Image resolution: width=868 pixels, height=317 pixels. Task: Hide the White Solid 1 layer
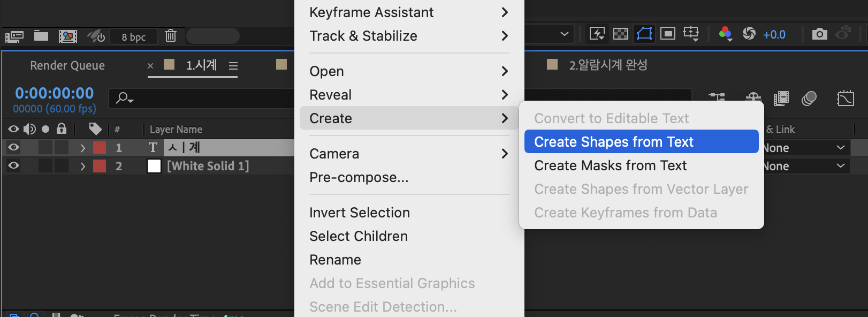pos(14,165)
